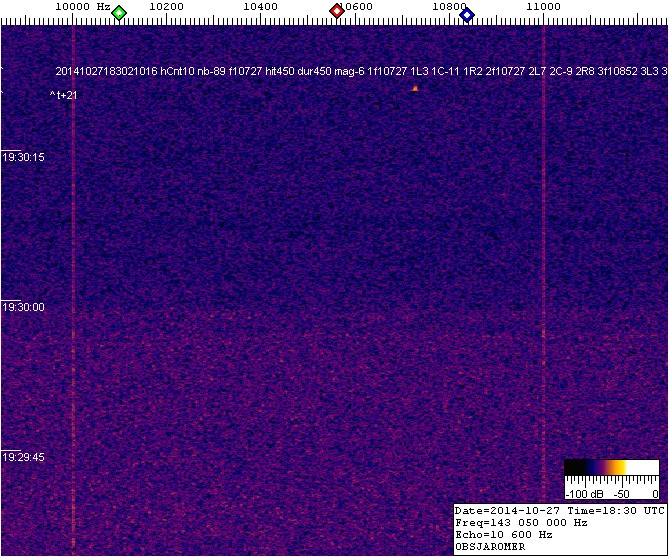Click the color scale gradient bar
This screenshot has width=669, height=557.
pyautogui.click(x=610, y=467)
